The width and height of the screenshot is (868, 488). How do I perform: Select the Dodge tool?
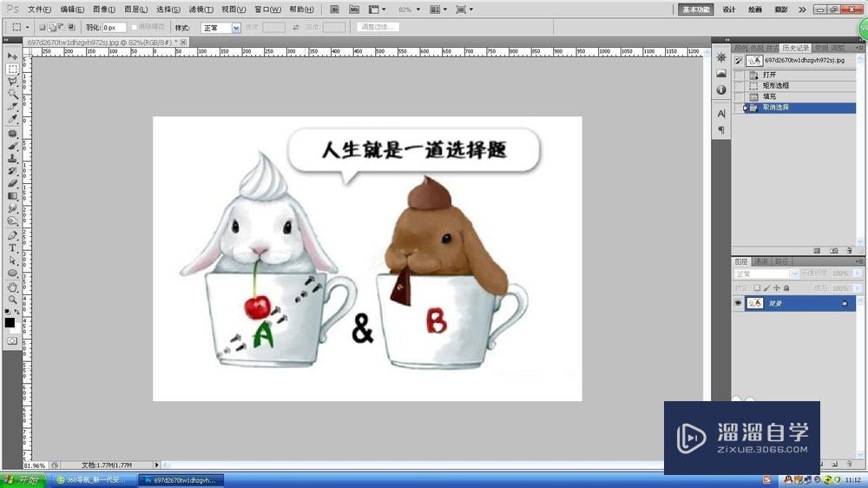pyautogui.click(x=12, y=221)
